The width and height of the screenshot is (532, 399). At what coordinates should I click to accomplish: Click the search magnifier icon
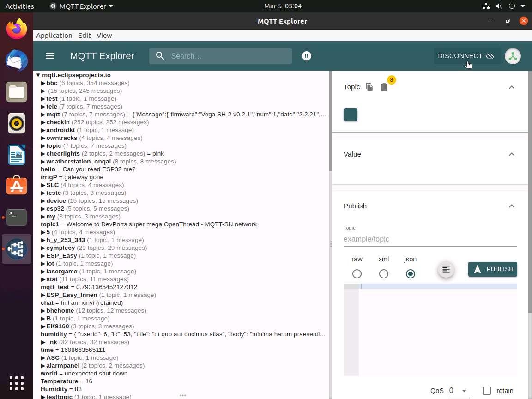pyautogui.click(x=160, y=56)
